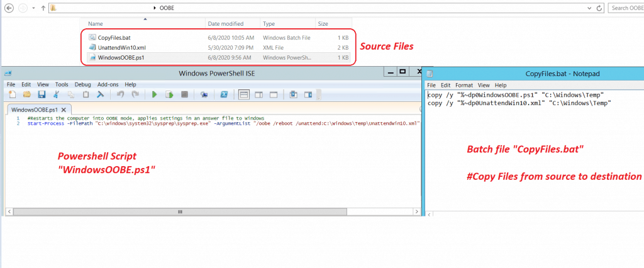
Task: Click Up one level arrow in Explorer
Action: tap(43, 8)
